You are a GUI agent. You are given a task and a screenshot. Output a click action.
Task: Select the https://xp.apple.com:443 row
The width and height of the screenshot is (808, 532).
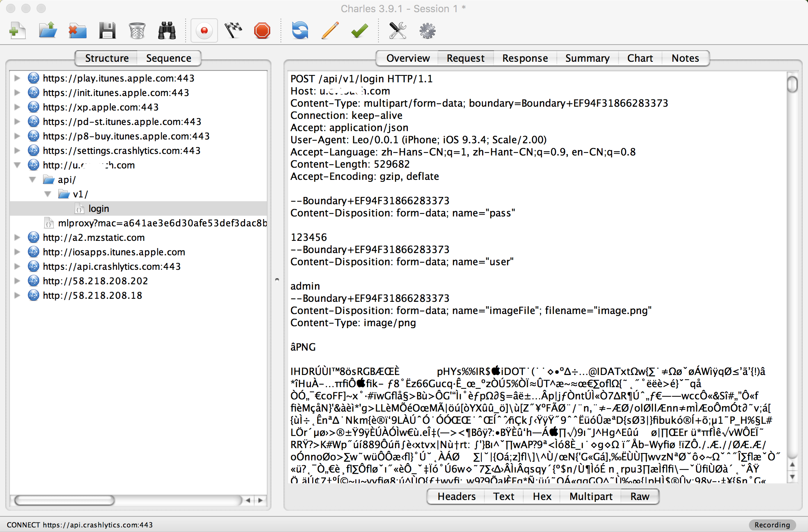[138, 107]
